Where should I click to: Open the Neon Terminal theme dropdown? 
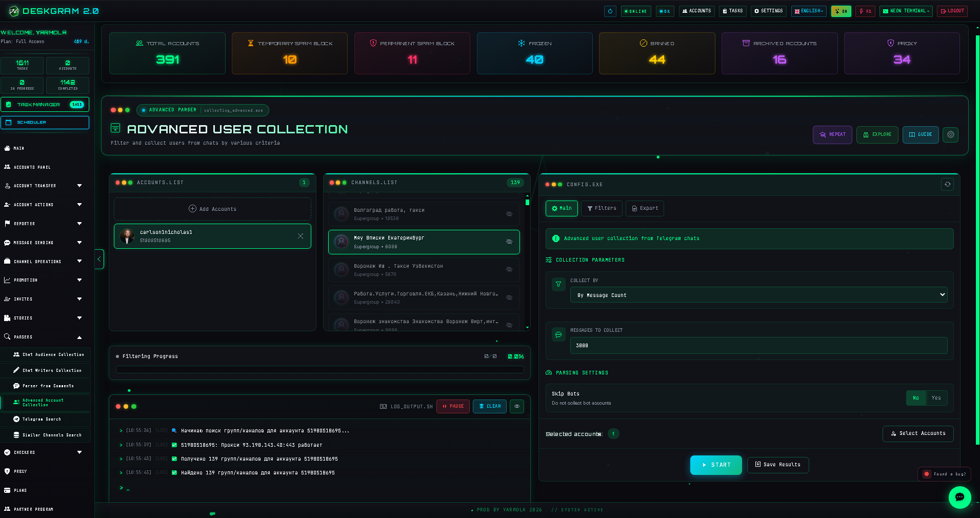906,11
